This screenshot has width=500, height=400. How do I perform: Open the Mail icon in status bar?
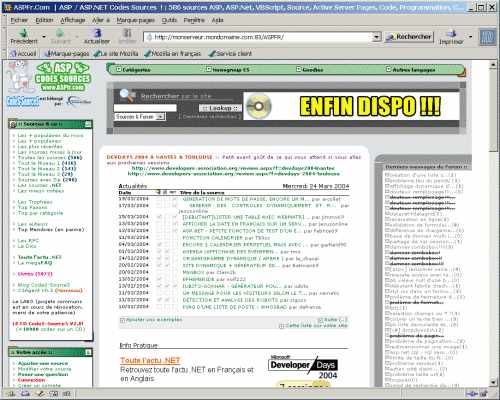(25, 394)
